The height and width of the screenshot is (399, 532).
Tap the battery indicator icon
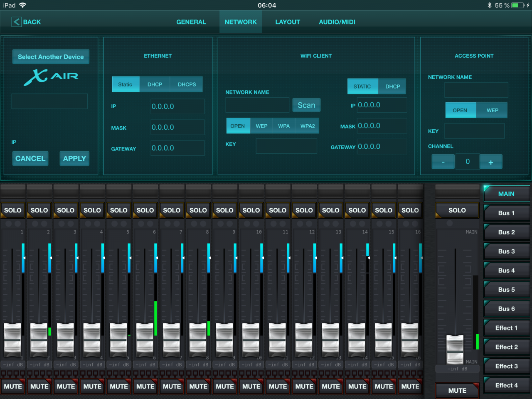point(518,5)
